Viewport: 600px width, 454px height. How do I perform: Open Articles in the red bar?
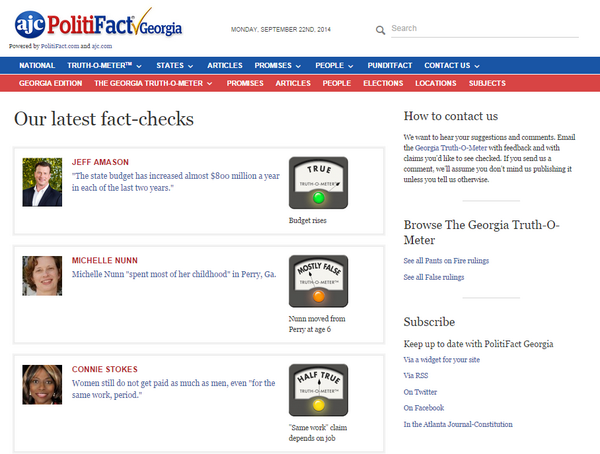click(x=293, y=83)
